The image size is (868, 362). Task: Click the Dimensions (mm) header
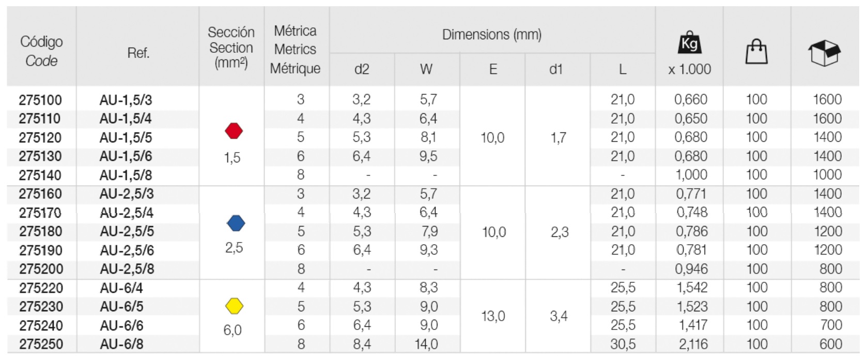(x=491, y=35)
